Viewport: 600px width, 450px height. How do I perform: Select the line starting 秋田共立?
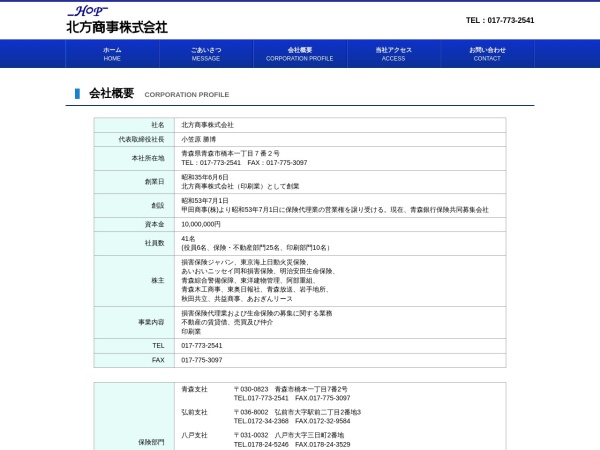pos(237,299)
